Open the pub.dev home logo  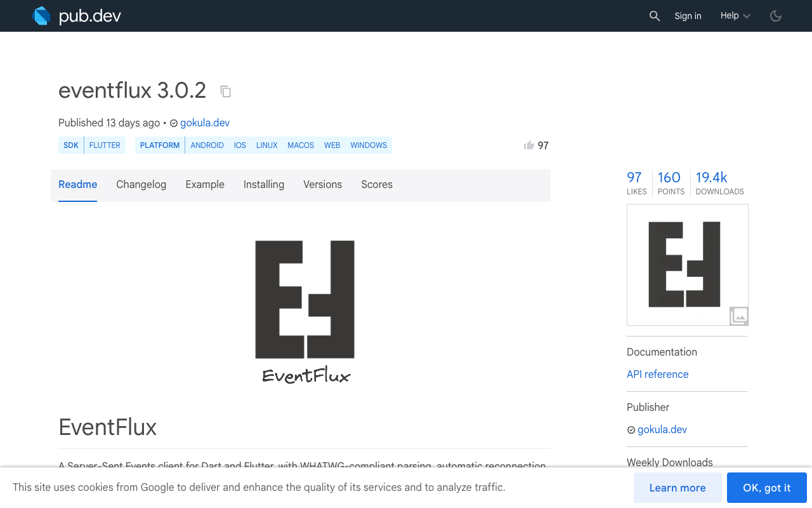(77, 16)
